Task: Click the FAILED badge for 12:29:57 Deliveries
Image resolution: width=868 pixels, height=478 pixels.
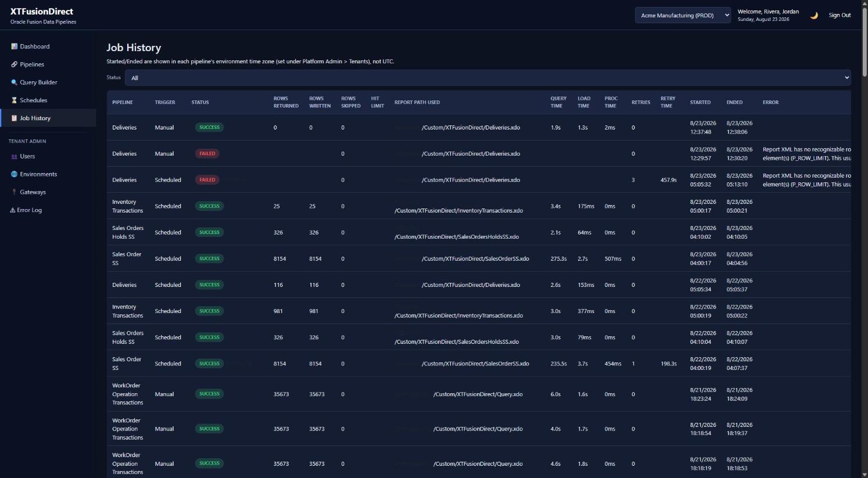Action: [207, 153]
